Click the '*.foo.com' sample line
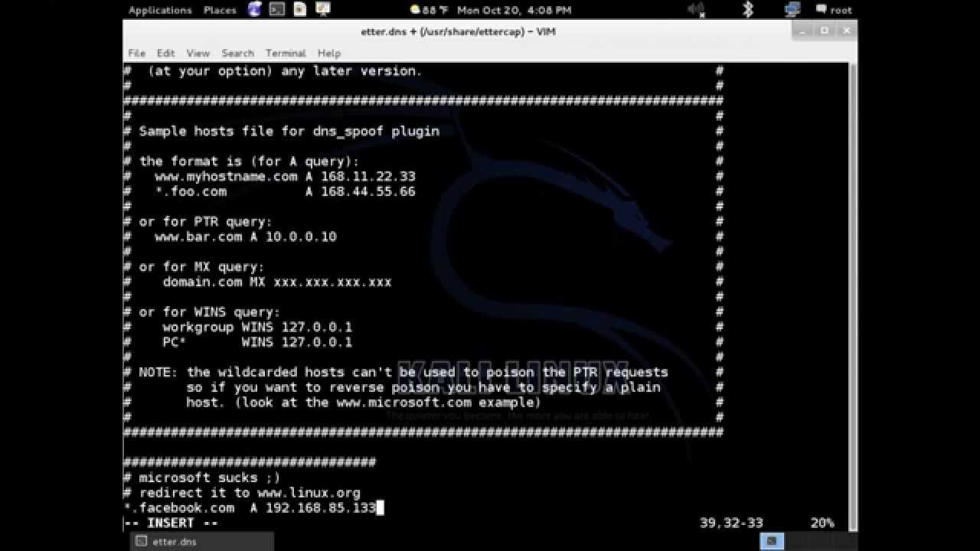980x551 pixels. [285, 191]
